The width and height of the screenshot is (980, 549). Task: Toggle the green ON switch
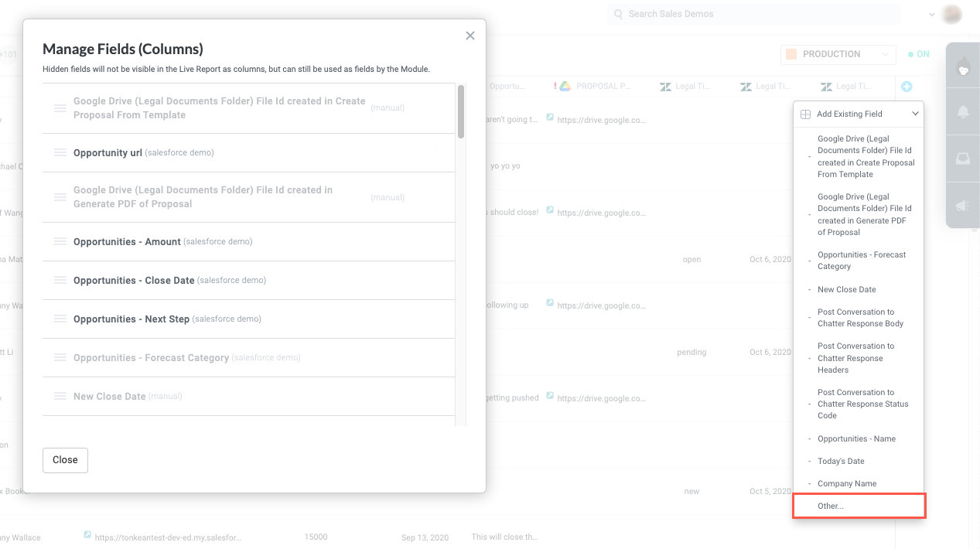919,54
